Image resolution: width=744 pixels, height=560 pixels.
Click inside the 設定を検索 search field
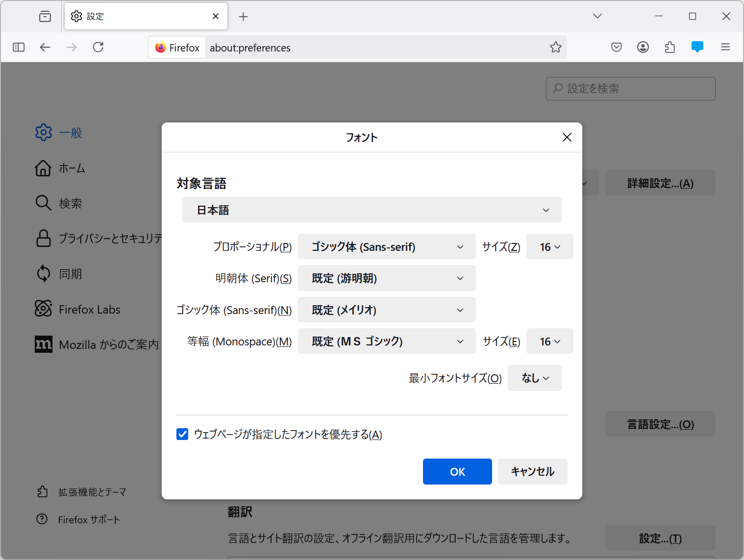pyautogui.click(x=631, y=89)
